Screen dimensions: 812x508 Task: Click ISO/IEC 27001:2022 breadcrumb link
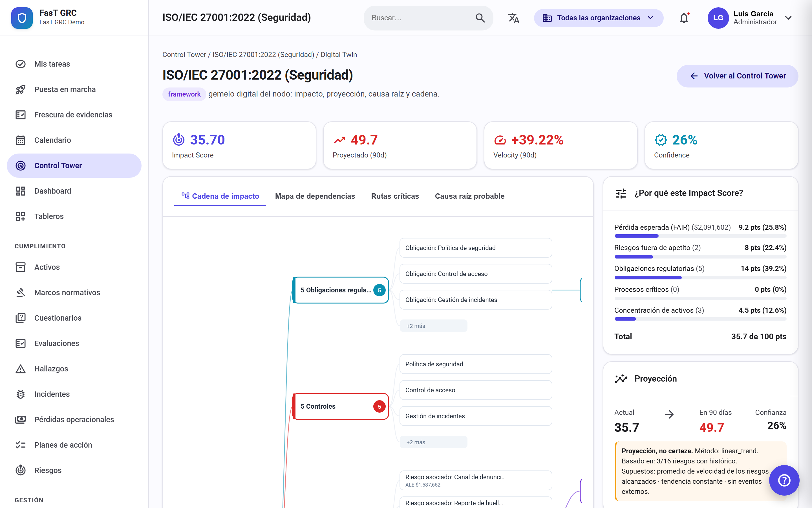(x=263, y=55)
